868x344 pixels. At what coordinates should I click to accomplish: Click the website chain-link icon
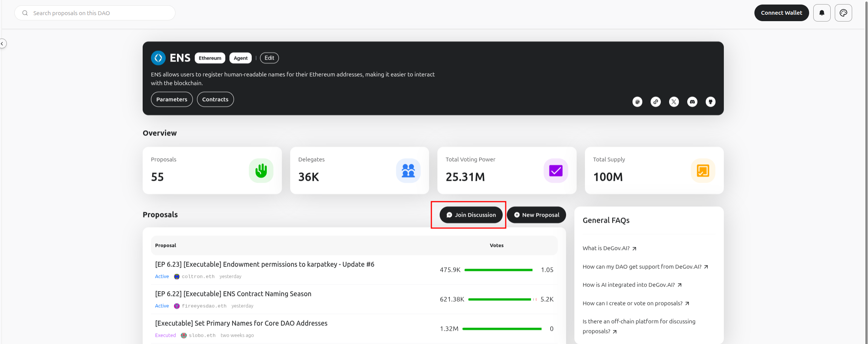point(656,102)
